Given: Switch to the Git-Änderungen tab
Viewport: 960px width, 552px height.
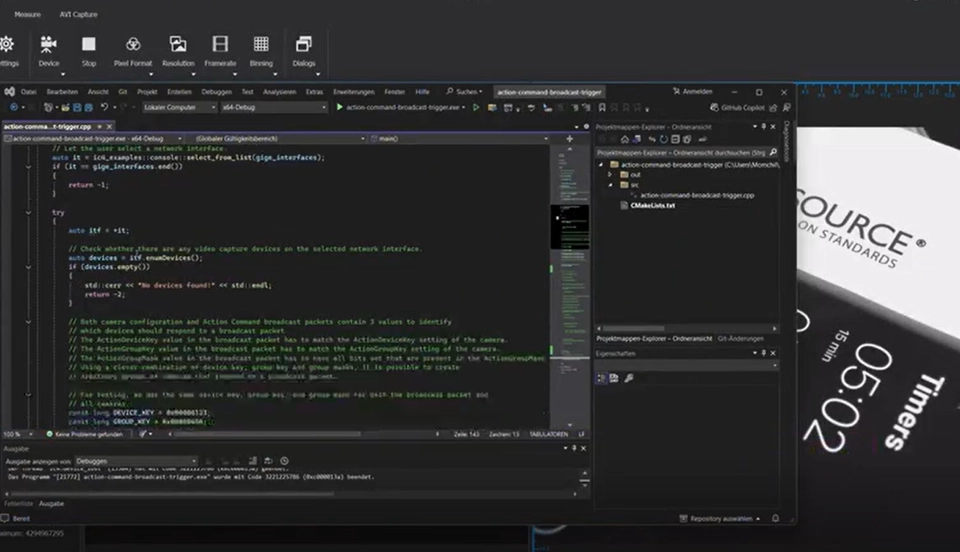Looking at the screenshot, I should pos(740,339).
